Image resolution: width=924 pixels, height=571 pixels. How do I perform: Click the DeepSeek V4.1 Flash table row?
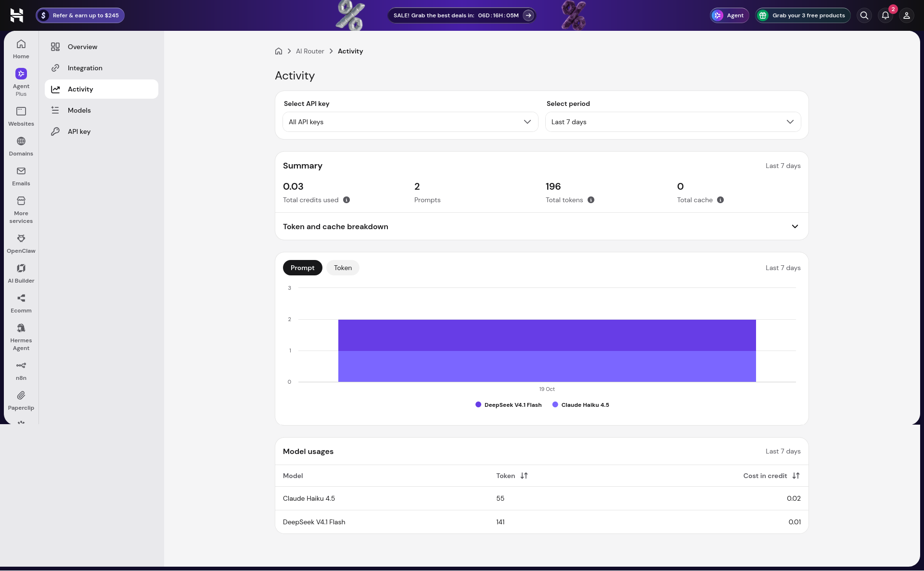tap(541, 522)
